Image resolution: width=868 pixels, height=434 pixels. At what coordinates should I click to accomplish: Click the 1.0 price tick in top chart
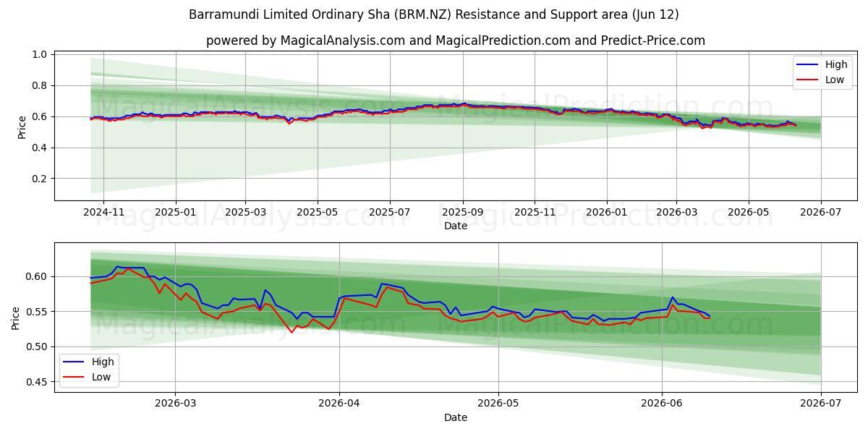(40, 54)
